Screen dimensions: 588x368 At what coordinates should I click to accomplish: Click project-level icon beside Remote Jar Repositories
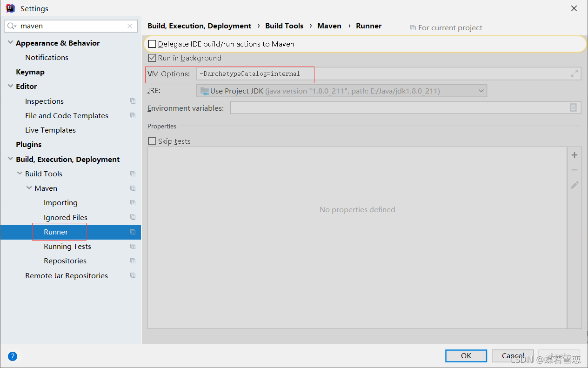133,275
